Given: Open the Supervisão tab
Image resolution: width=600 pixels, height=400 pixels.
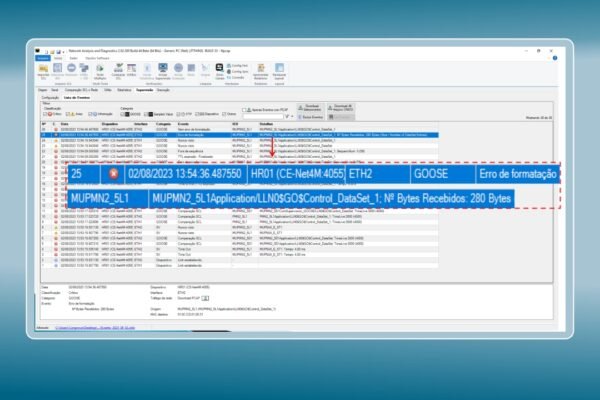Looking at the screenshot, I should [x=142, y=89].
